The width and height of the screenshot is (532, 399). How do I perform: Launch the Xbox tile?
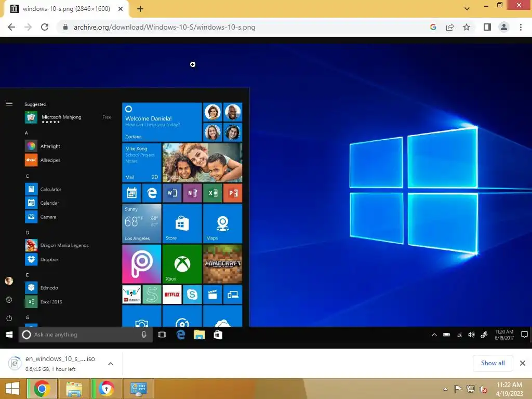pos(182,264)
